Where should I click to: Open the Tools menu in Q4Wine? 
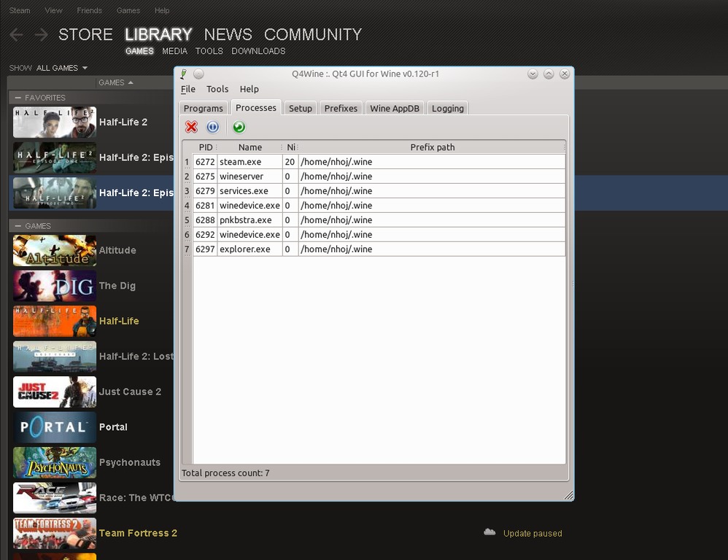click(x=217, y=89)
